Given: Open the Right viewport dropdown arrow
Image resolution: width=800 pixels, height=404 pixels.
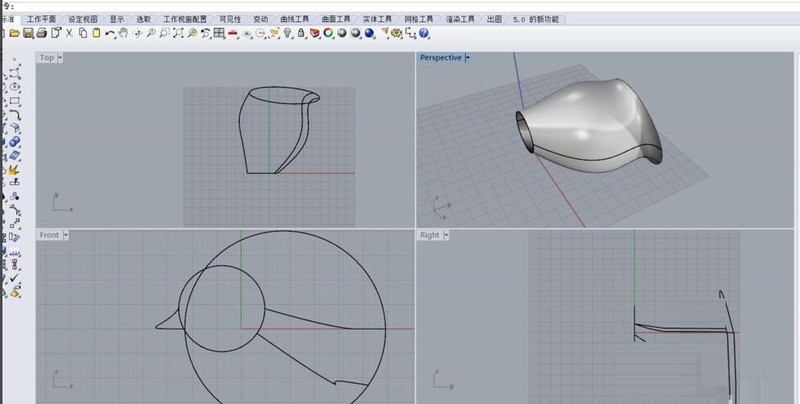Looking at the screenshot, I should pyautogui.click(x=446, y=235).
